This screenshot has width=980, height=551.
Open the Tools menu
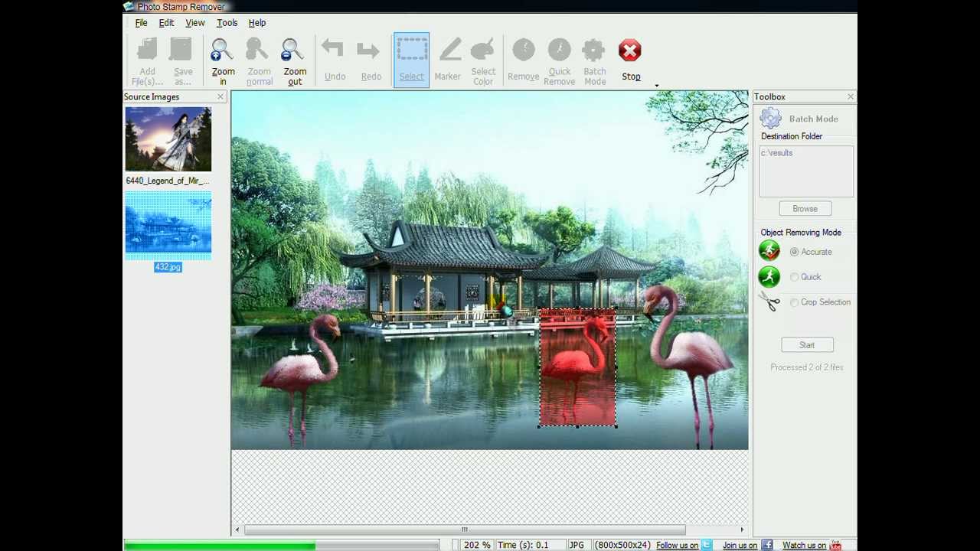pos(227,23)
